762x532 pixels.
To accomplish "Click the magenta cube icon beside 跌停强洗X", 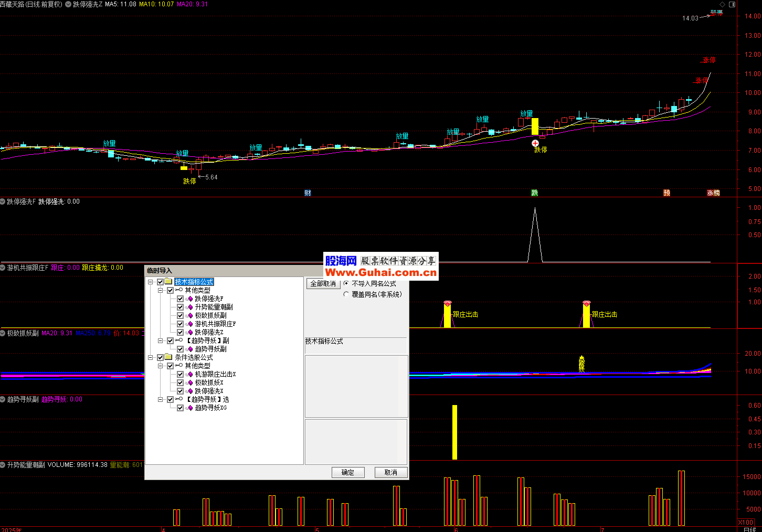I will tap(190, 391).
